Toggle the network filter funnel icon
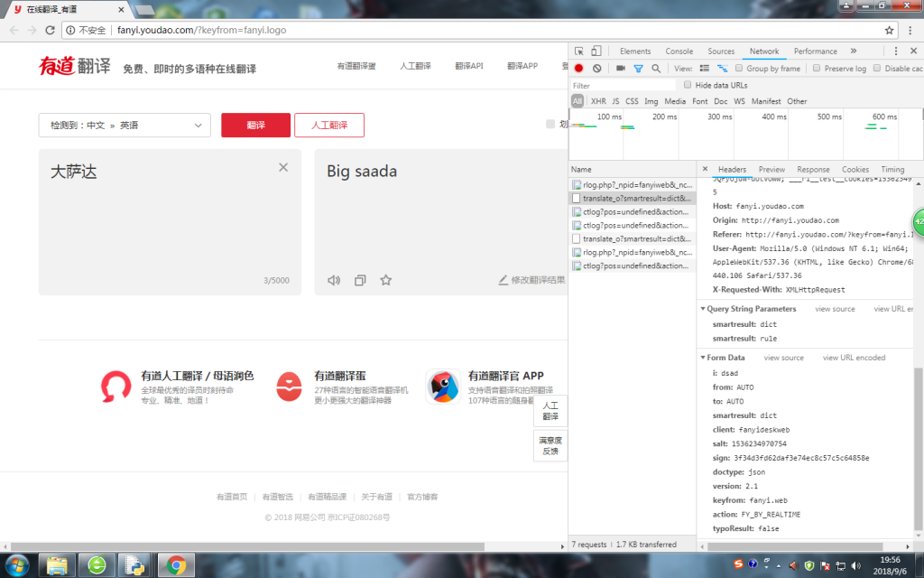Screen dimensions: 924x578 (638, 69)
